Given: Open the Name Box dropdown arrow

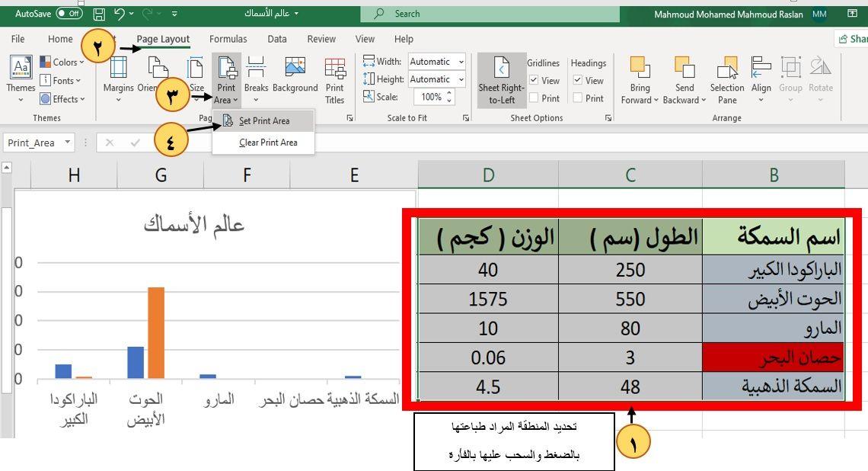Looking at the screenshot, I should [x=68, y=143].
